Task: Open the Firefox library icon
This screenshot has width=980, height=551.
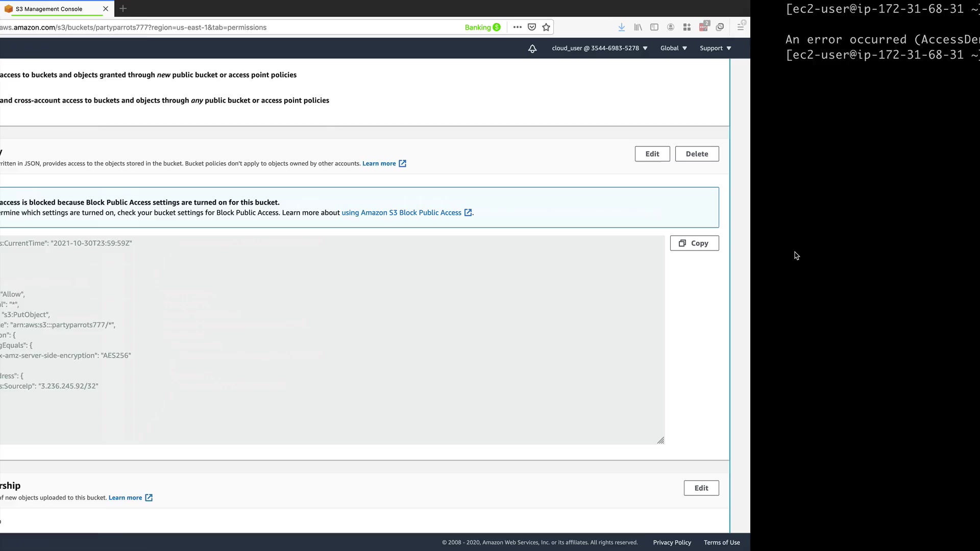Action: pyautogui.click(x=638, y=28)
